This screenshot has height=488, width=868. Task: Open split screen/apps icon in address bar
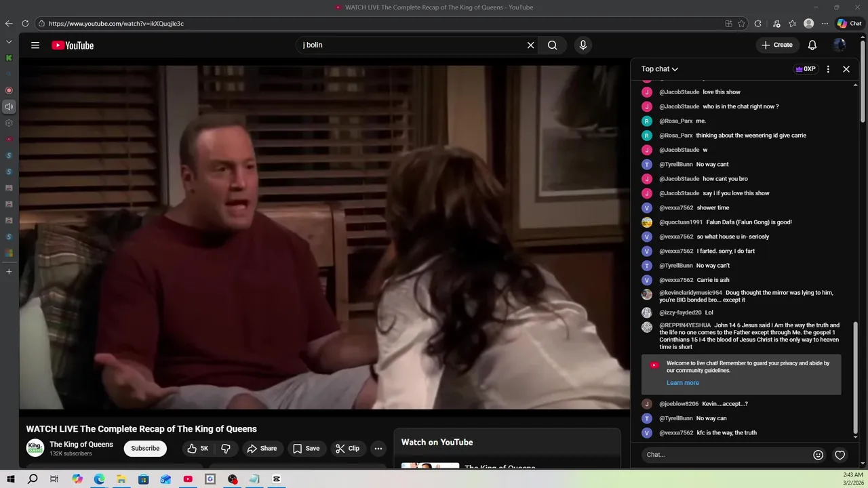click(728, 23)
